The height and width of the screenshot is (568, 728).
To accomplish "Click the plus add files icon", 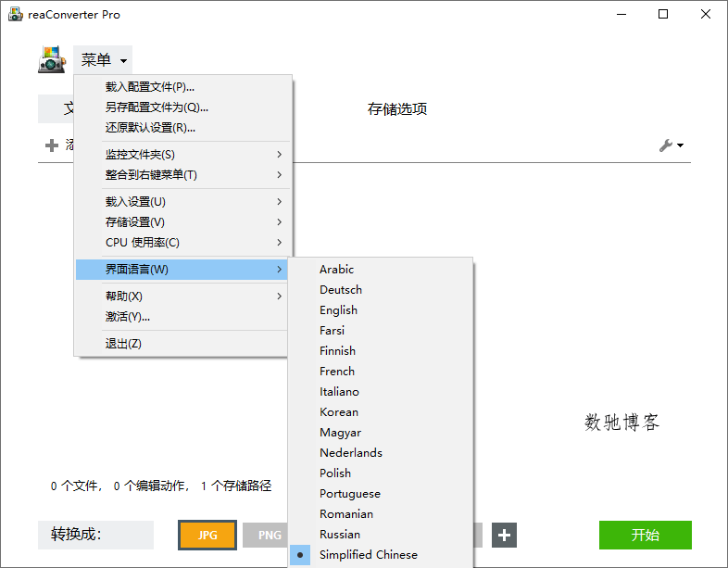I will tap(52, 145).
